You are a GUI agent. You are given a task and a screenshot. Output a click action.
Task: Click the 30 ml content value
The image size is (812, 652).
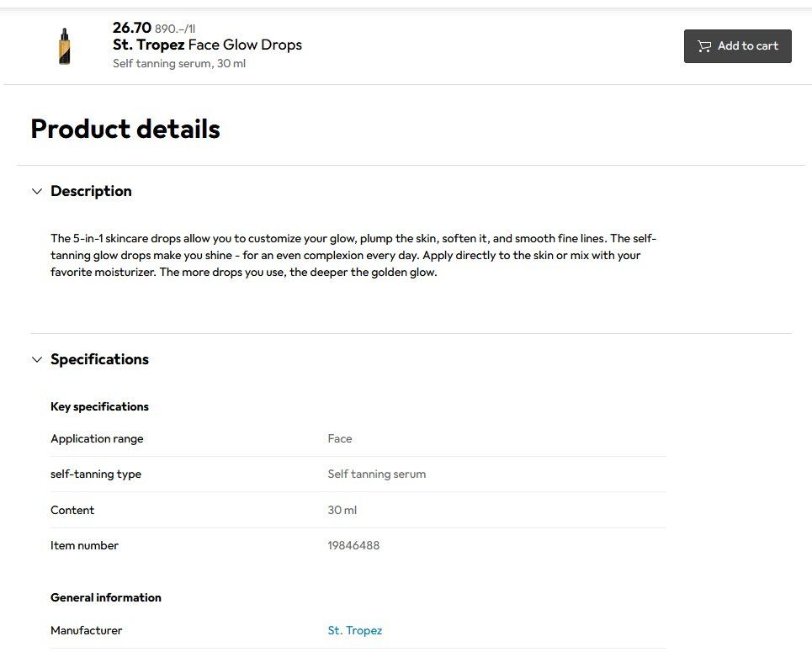(x=342, y=510)
